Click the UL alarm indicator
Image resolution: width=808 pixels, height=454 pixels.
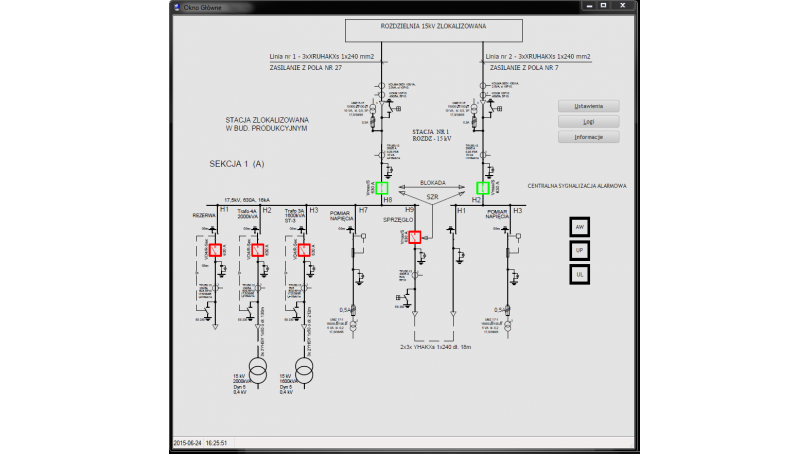coord(580,275)
